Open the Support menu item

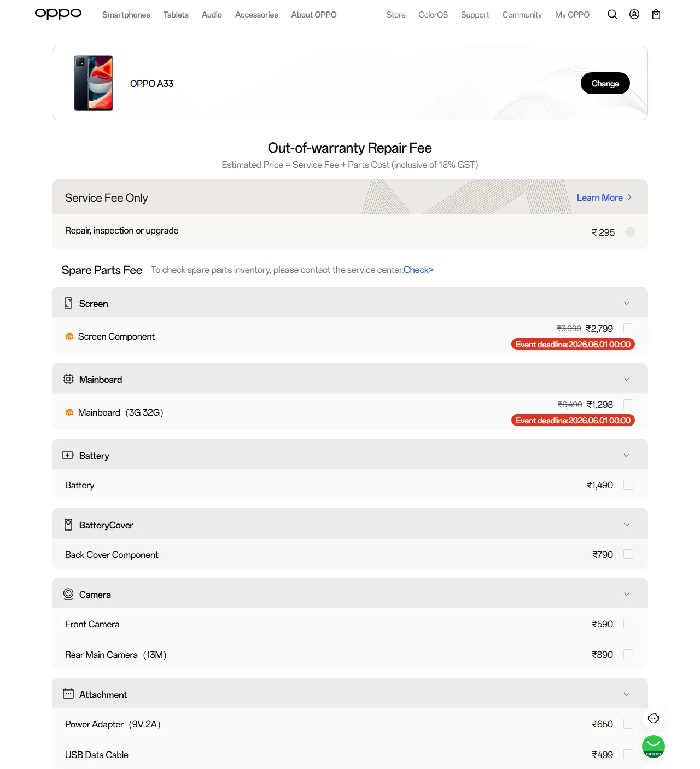click(x=475, y=15)
